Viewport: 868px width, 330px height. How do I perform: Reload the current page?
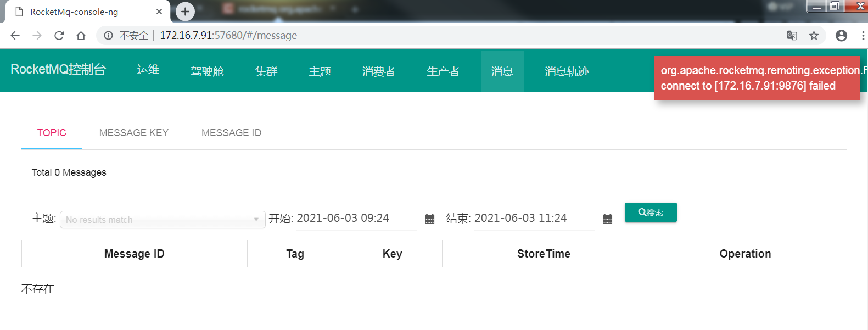tap(59, 36)
